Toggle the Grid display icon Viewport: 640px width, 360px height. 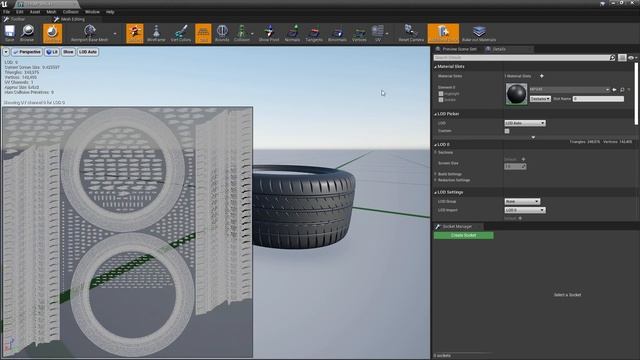(x=203, y=33)
